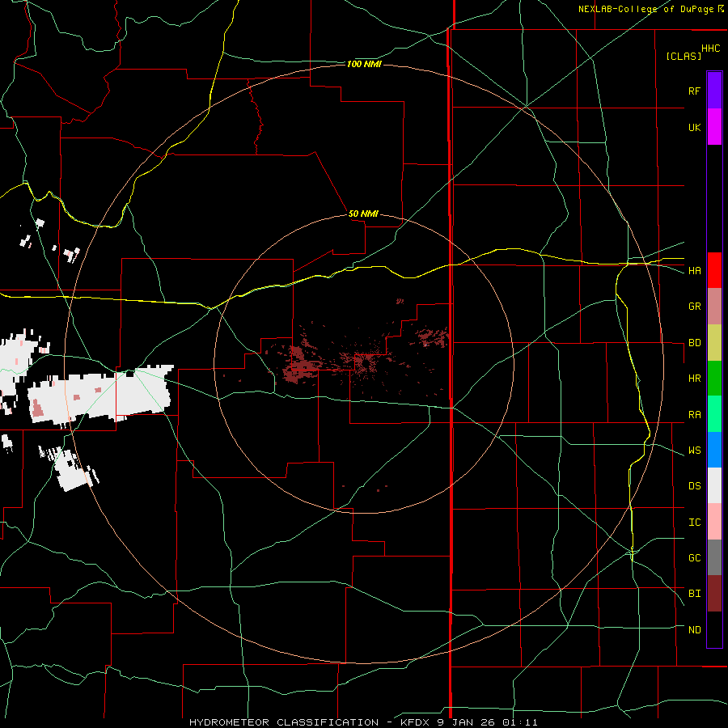The height and width of the screenshot is (728, 728).
Task: Click the RF purple legend swatch
Action: pos(714,91)
